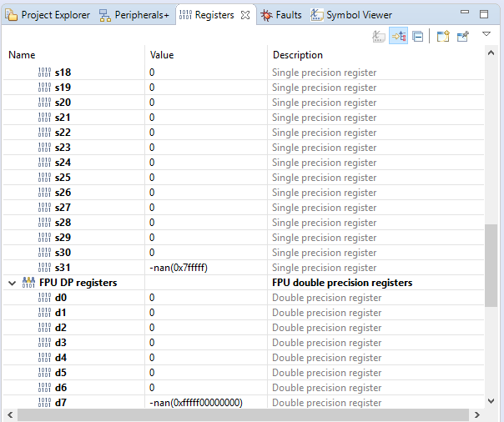
Task: Click the vertical scrollbar up arrow
Action: pos(491,53)
